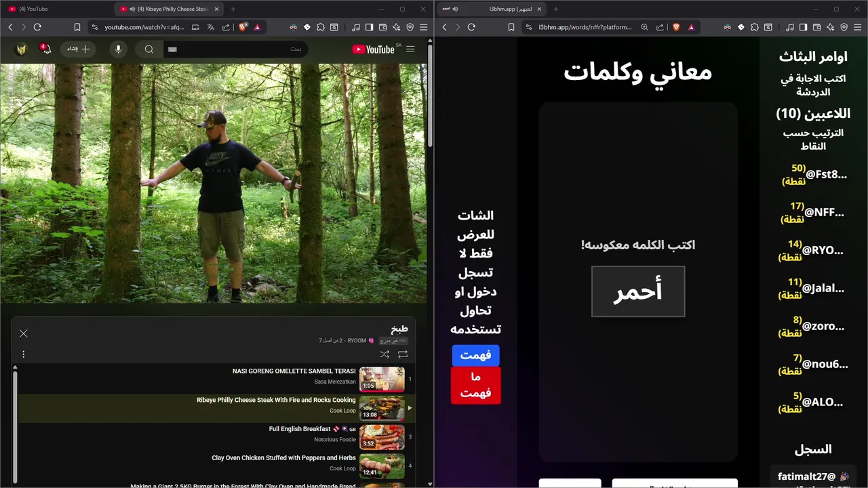868x488 pixels.
Task: Click the word box أحمر
Action: [x=638, y=291]
